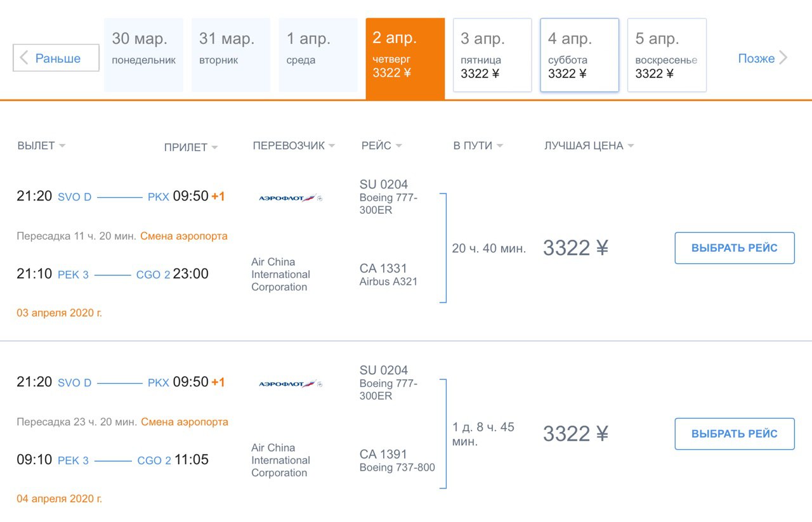Click CGO 2 link in second itinerary
The width and height of the screenshot is (812, 522).
pos(154,460)
